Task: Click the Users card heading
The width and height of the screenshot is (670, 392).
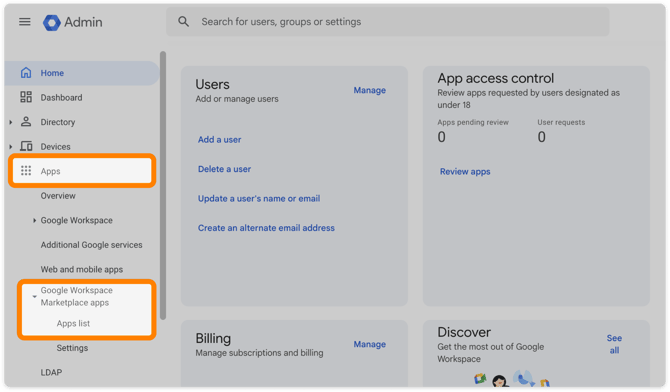Action: point(212,84)
